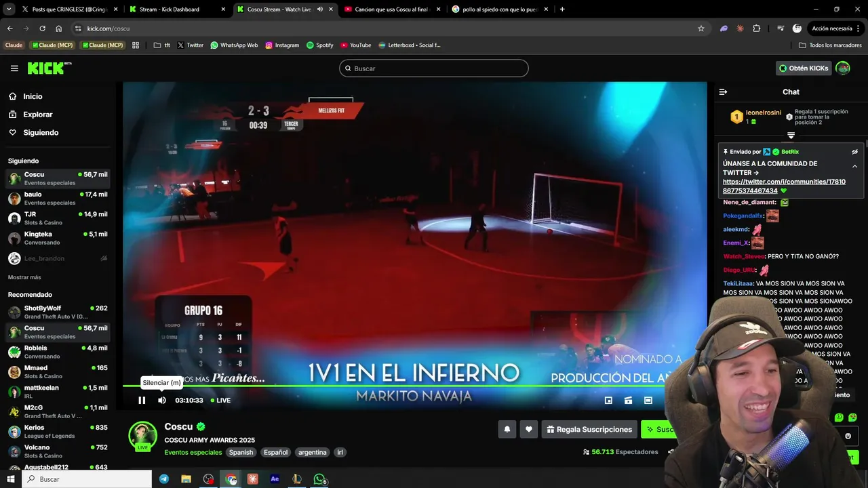This screenshot has height=488, width=868.
Task: Open Robleis recommended channel
Action: coord(58,352)
